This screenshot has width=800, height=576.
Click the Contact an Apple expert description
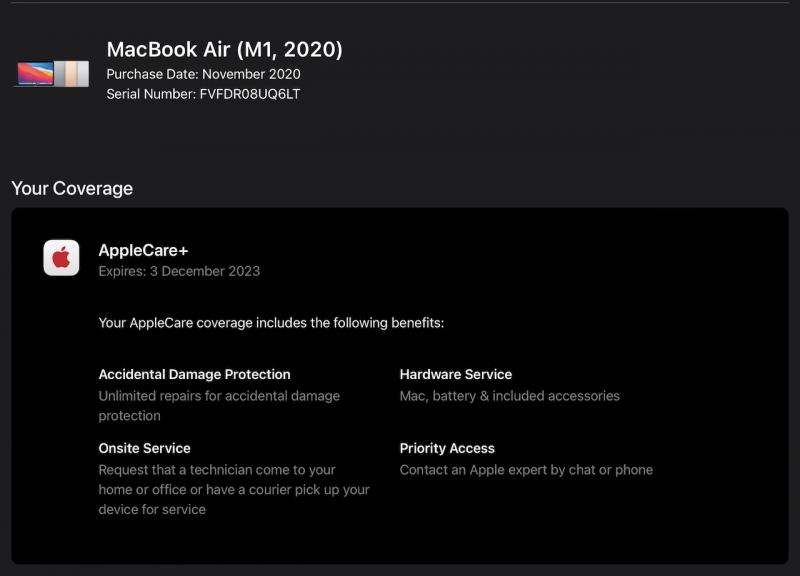click(526, 470)
